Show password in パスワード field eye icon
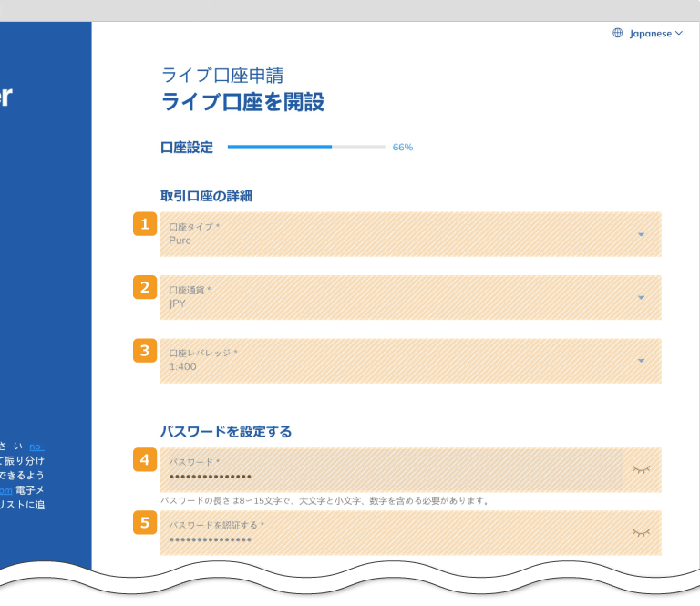 click(641, 469)
